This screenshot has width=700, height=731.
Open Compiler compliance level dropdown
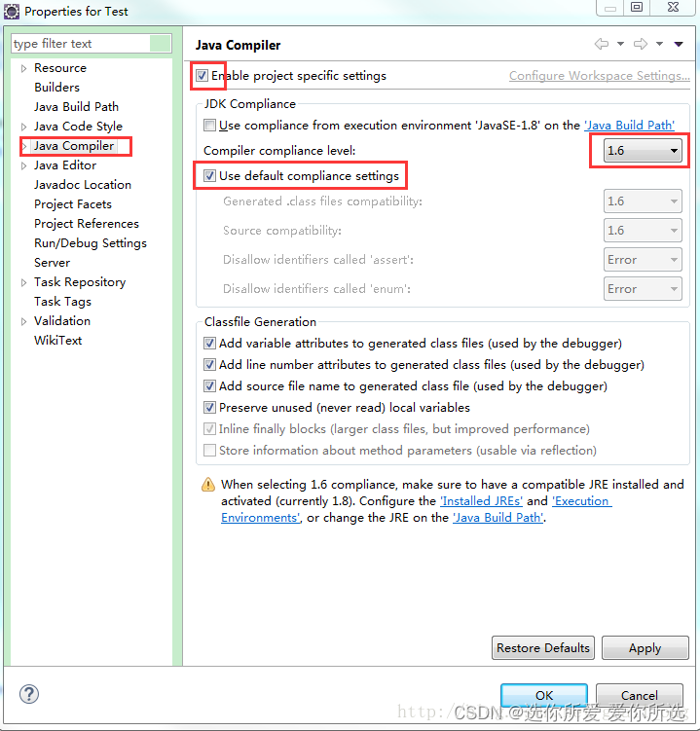643,151
